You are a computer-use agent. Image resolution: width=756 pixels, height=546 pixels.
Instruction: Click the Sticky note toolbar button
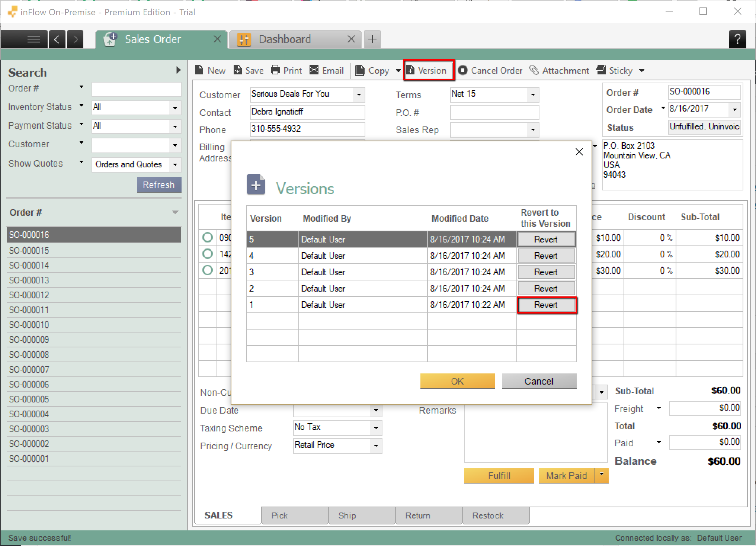(615, 70)
